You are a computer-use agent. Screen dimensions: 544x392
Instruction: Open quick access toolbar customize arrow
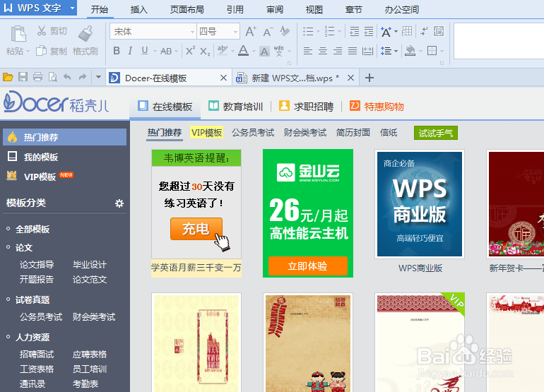98,77
